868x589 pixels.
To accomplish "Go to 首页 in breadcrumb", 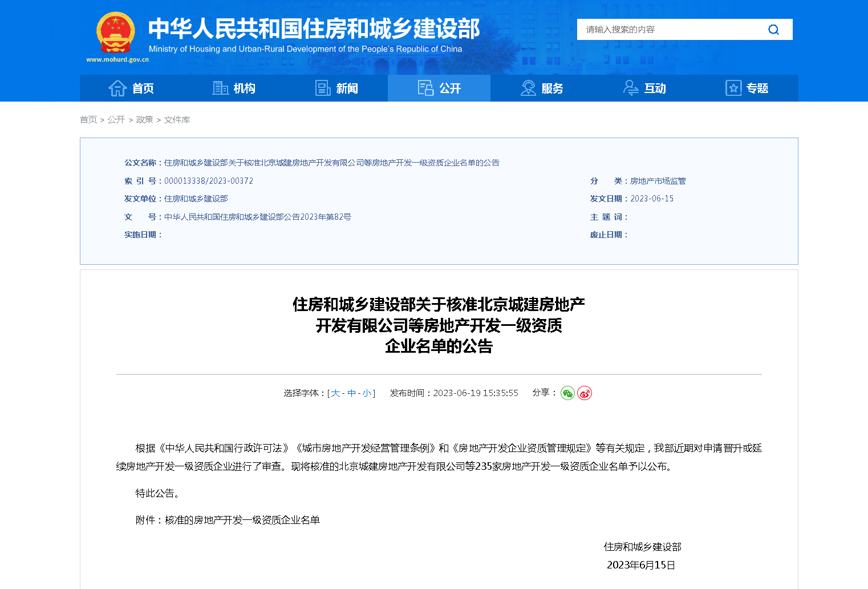I will coord(88,120).
